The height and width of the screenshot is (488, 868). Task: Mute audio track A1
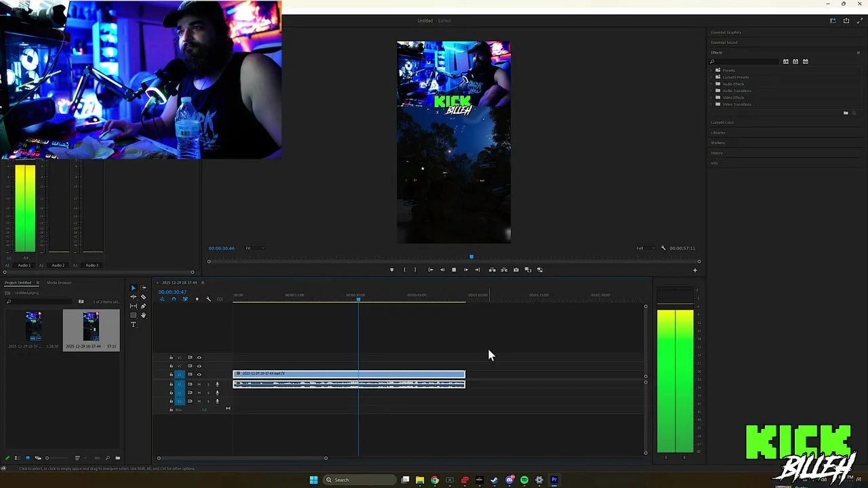(x=199, y=384)
